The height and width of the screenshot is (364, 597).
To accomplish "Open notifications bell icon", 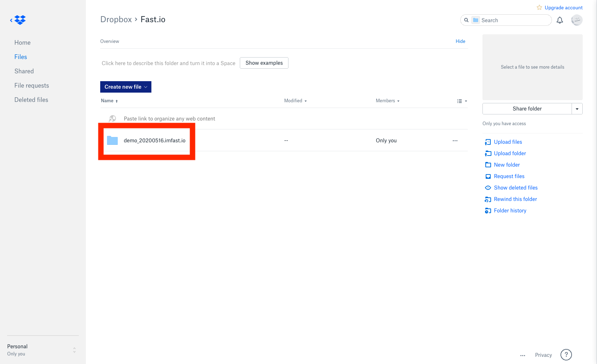I will pos(560,20).
